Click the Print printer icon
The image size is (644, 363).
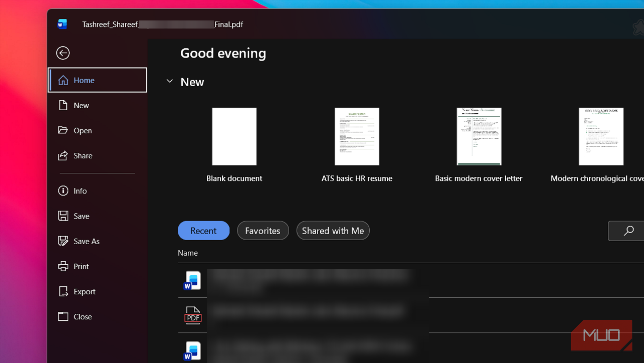coord(63,266)
